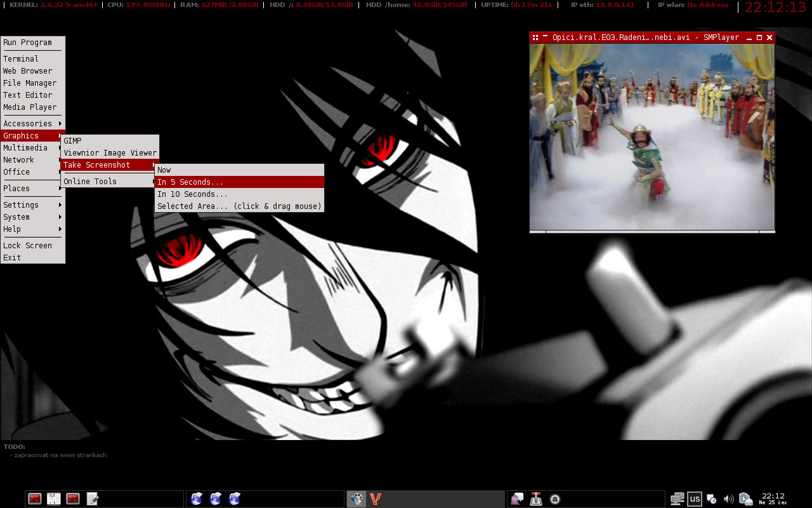Click the 'TODO:' heading text
The height and width of the screenshot is (508, 812).
[15, 447]
